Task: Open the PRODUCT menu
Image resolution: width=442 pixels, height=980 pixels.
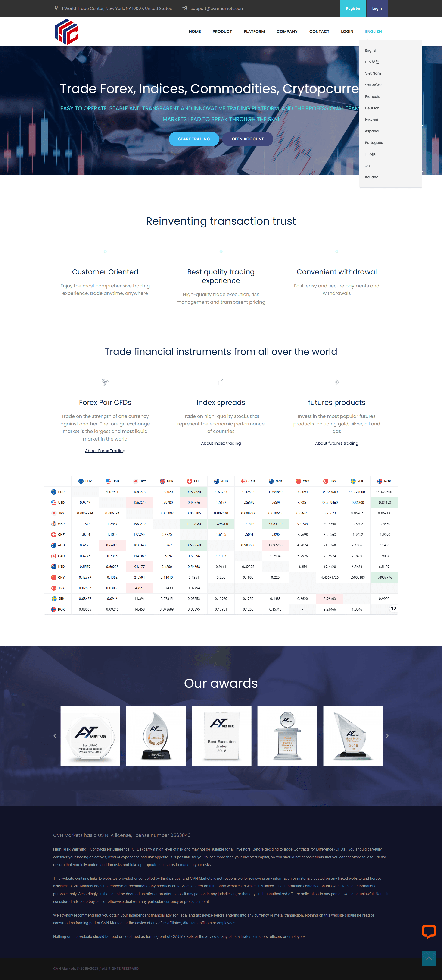Action: pos(222,32)
